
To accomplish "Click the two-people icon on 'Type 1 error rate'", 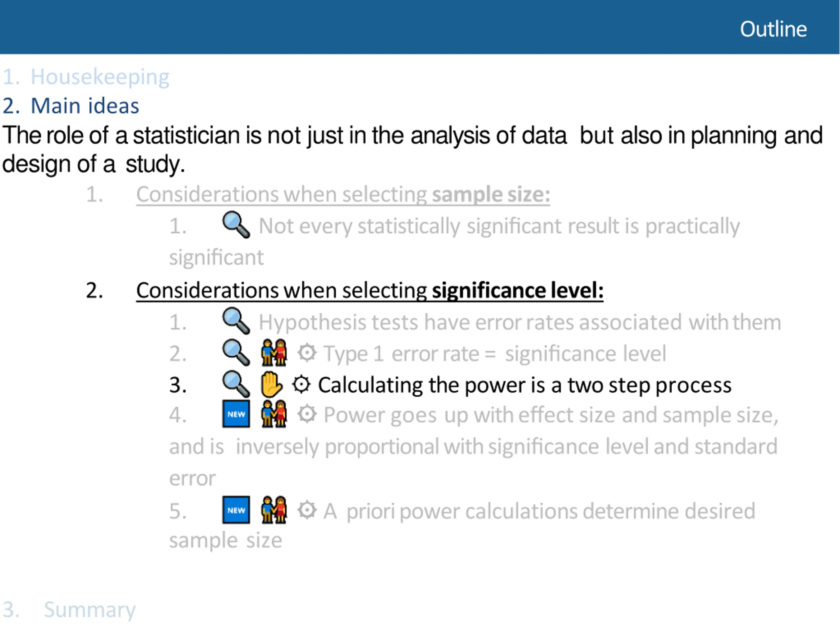I will point(274,353).
